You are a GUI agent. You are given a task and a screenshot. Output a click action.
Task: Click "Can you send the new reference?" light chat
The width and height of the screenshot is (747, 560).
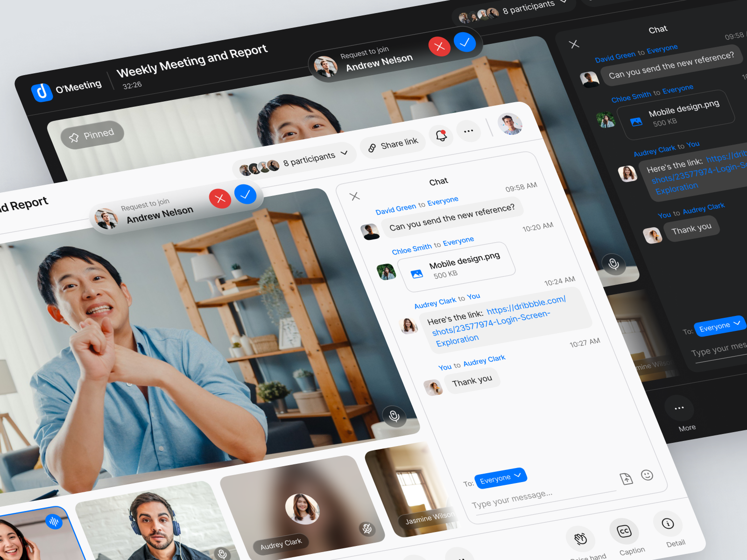coord(452,217)
